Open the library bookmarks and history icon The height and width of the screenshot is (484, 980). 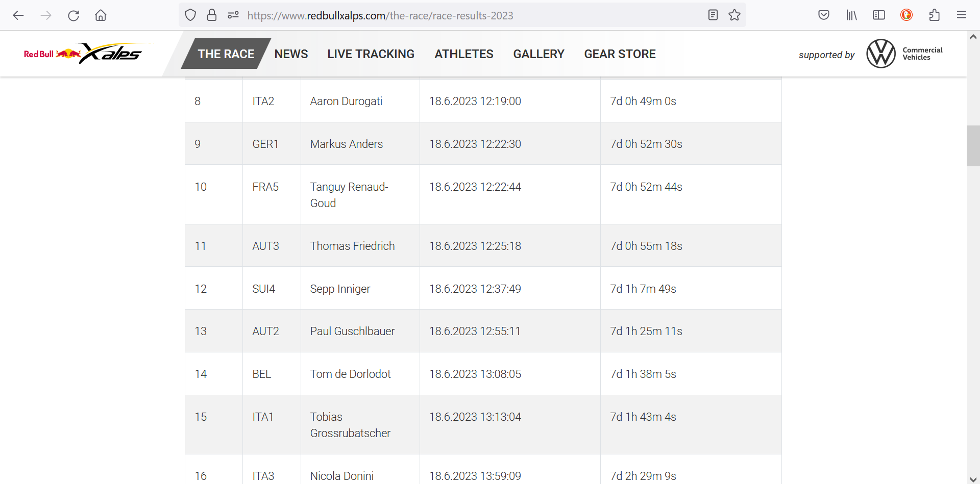tap(851, 15)
